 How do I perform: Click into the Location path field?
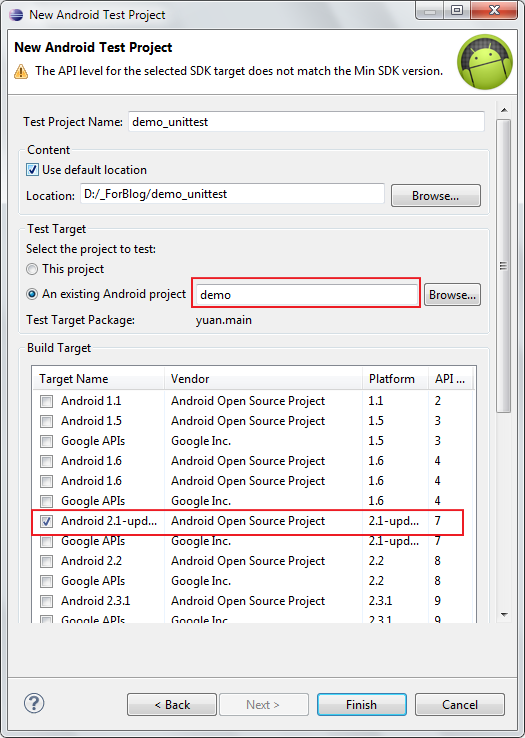tap(232, 194)
